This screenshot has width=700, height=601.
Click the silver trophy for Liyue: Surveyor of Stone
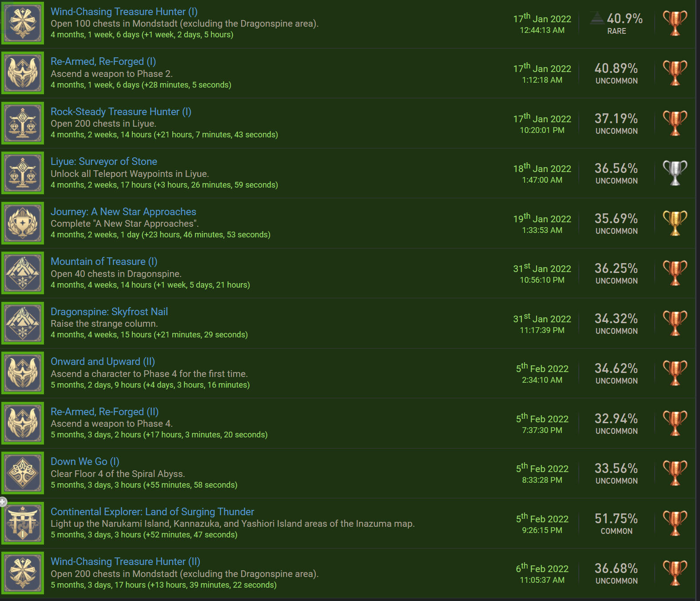pos(675,173)
